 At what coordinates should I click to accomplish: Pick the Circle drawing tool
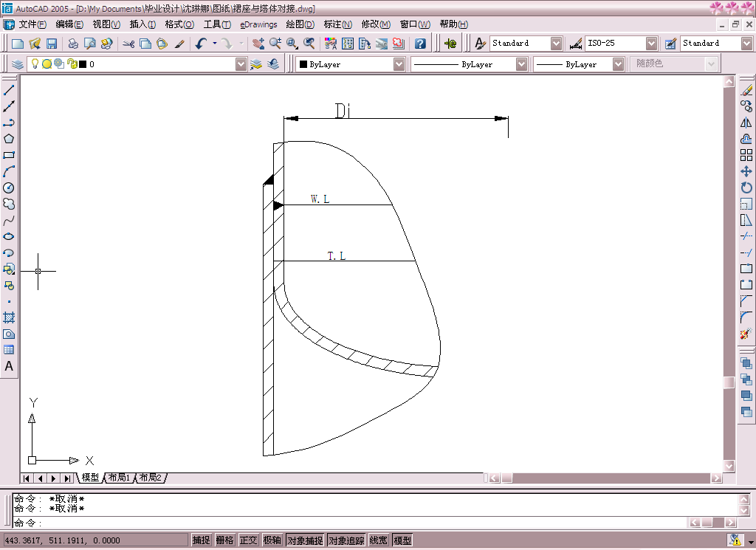[9, 188]
